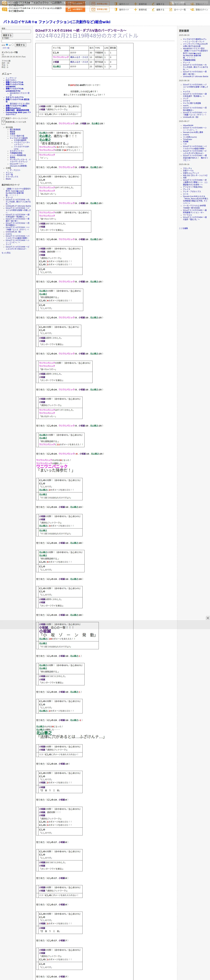Open 初めての方へ in the left menu
The width and height of the screenshot is (210, 980).
pyautogui.click(x=11, y=80)
